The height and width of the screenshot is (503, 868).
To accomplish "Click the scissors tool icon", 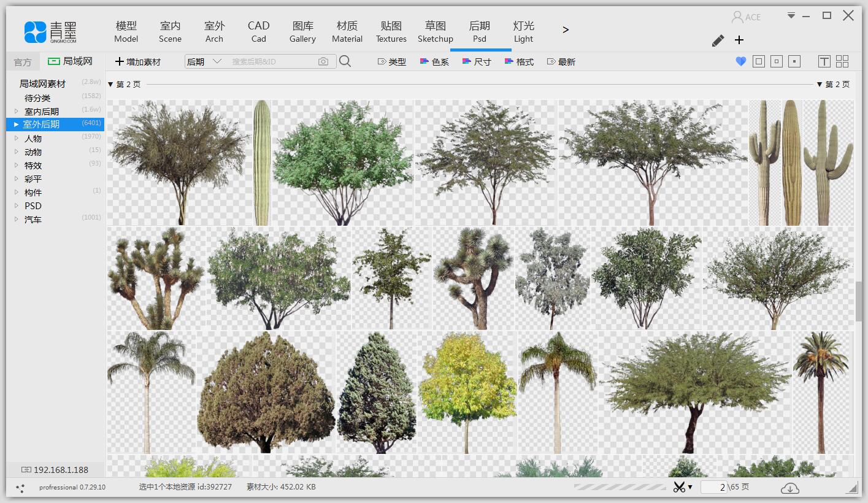I will pos(679,487).
